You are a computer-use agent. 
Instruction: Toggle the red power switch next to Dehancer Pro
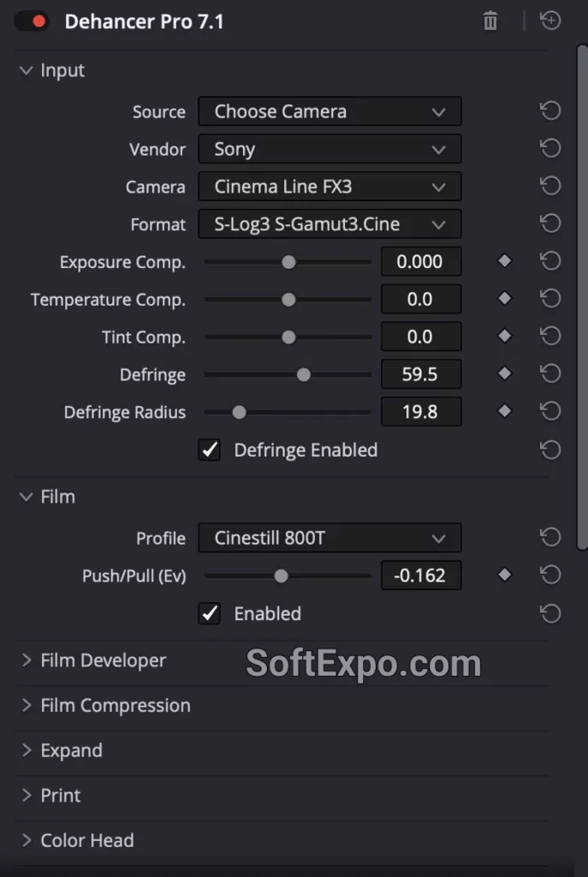pos(32,21)
